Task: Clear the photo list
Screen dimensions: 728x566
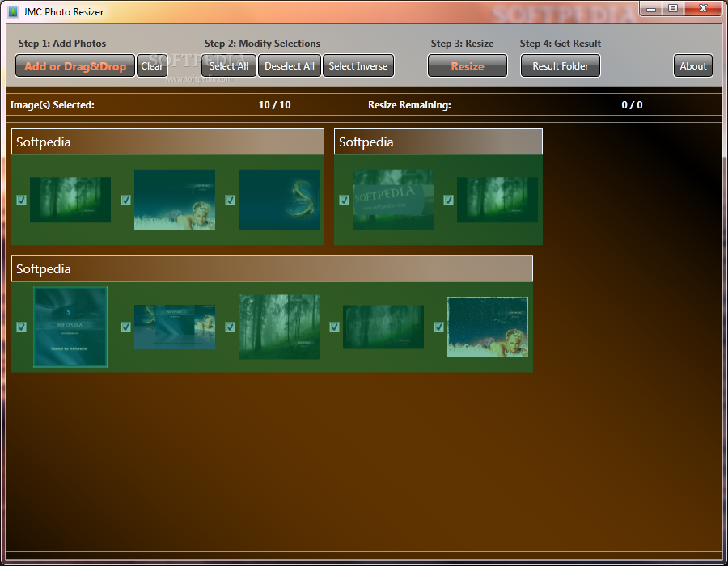Action: click(x=152, y=65)
